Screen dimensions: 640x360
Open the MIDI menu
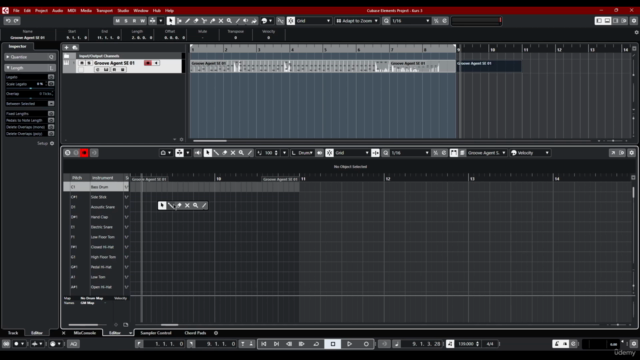(72, 11)
